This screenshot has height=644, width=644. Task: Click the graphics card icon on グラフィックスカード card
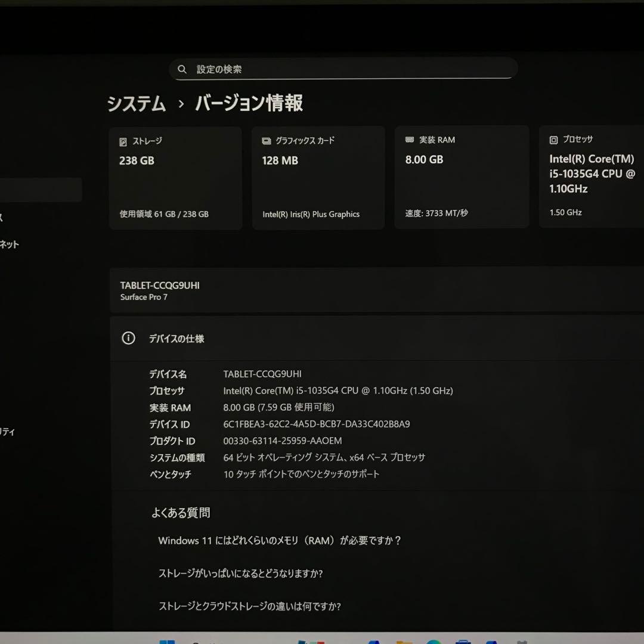tap(266, 140)
